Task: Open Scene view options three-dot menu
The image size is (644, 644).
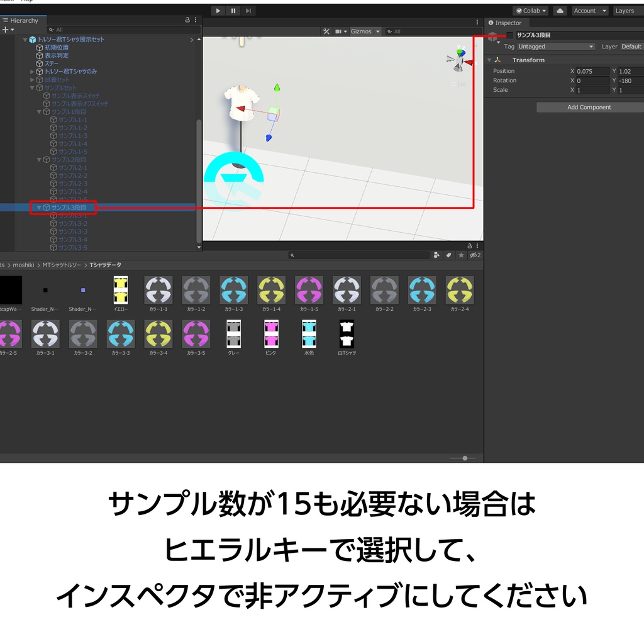Action: (x=477, y=22)
